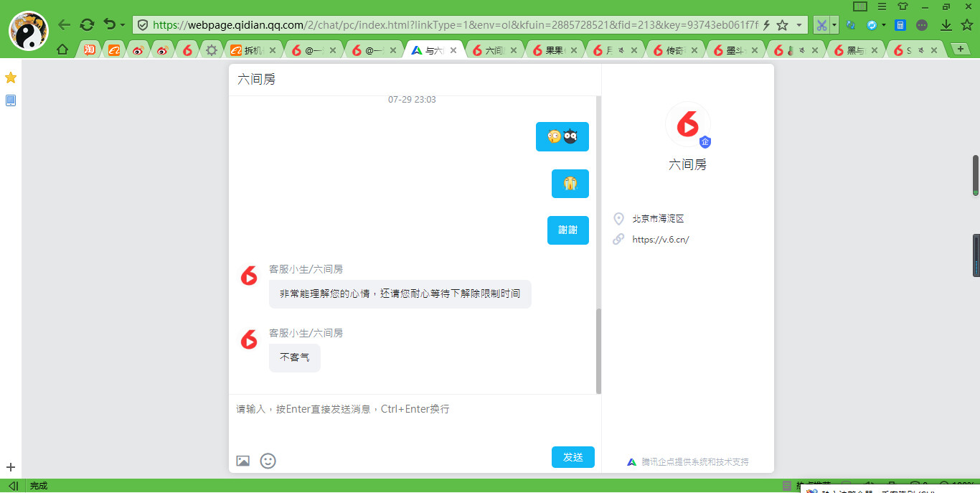This screenshot has width=980, height=493.
Task: Click the two-emoji sent message bubble
Action: point(562,136)
